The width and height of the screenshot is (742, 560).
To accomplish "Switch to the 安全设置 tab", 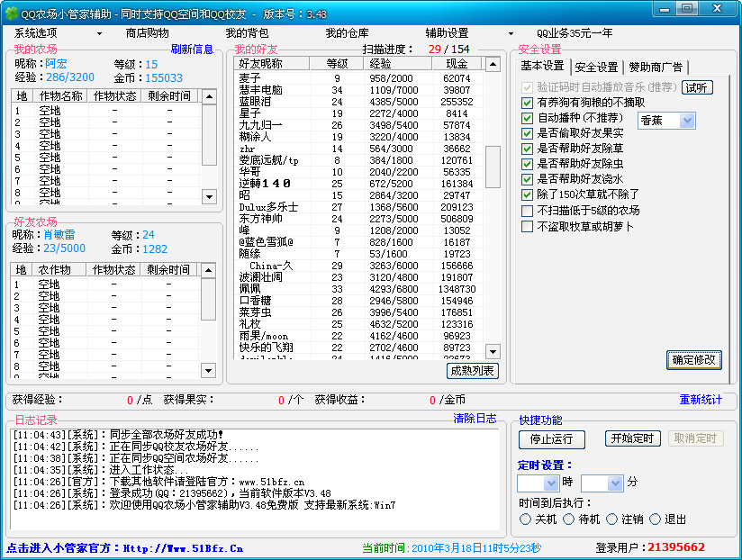I will (x=597, y=68).
